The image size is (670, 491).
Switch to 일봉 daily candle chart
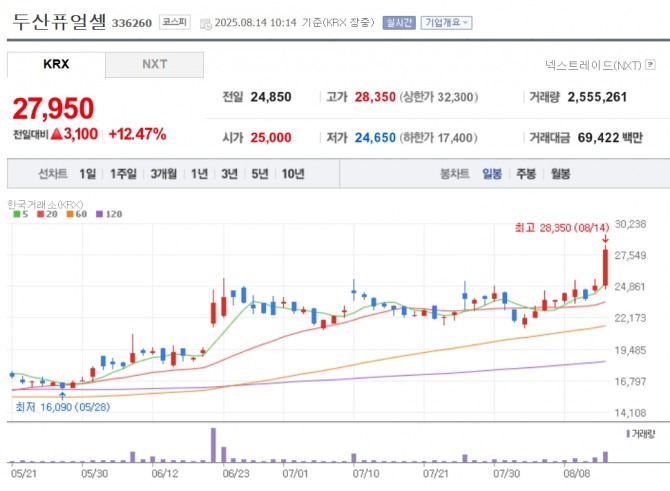click(x=492, y=173)
